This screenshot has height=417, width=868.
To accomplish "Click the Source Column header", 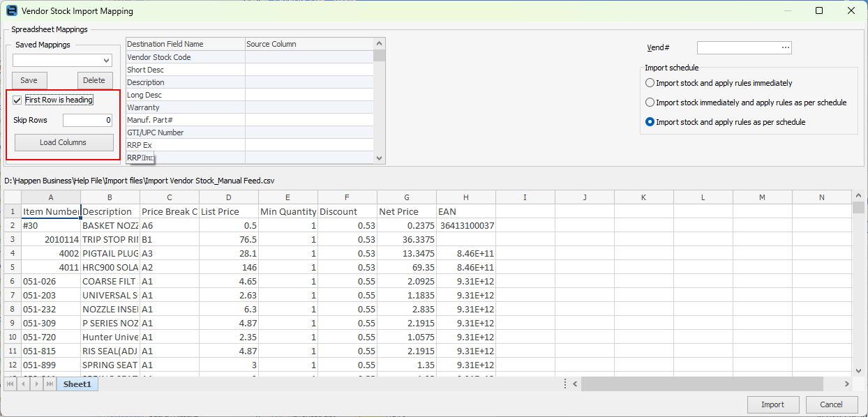I will point(309,44).
